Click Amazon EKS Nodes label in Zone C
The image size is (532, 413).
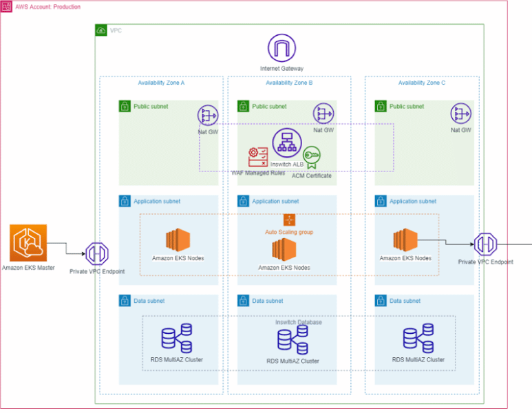point(405,258)
